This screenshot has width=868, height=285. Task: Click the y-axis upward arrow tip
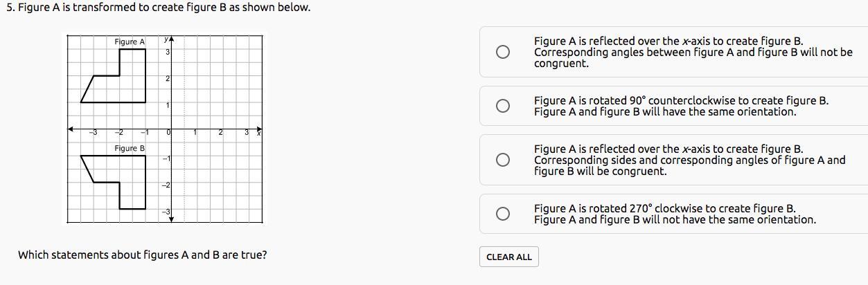(171, 38)
